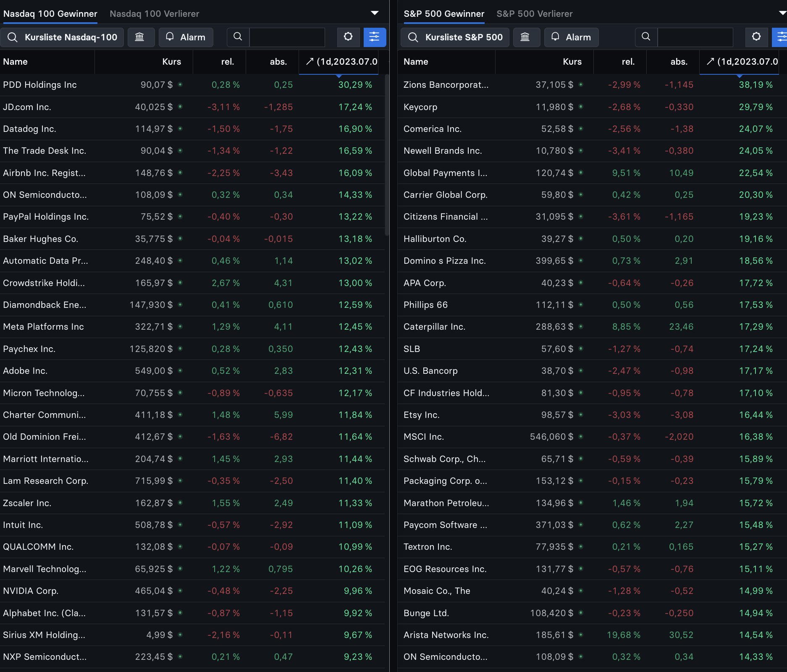This screenshot has width=787, height=672.
Task: Select the S&P 500 Gewinner tab
Action: pyautogui.click(x=444, y=14)
